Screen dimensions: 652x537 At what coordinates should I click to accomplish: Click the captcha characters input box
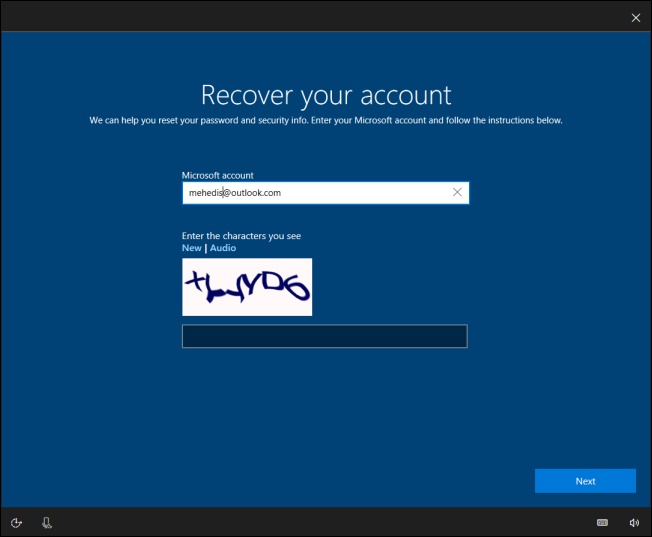[x=325, y=336]
